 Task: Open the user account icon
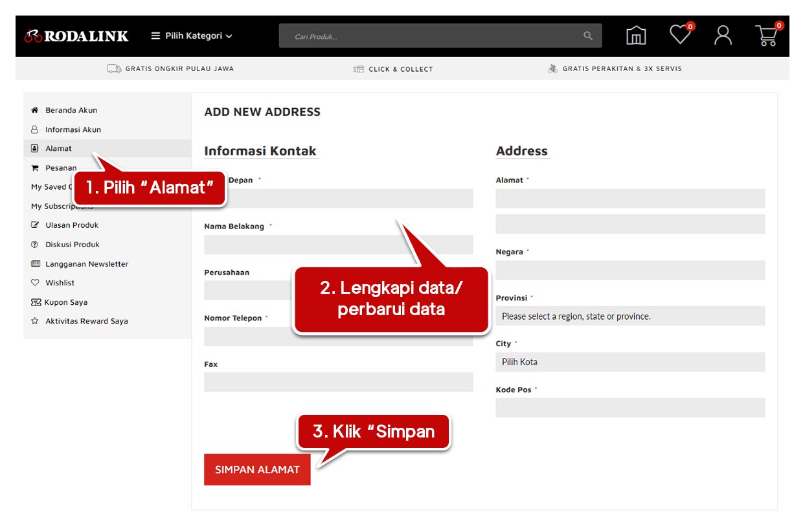(x=723, y=36)
